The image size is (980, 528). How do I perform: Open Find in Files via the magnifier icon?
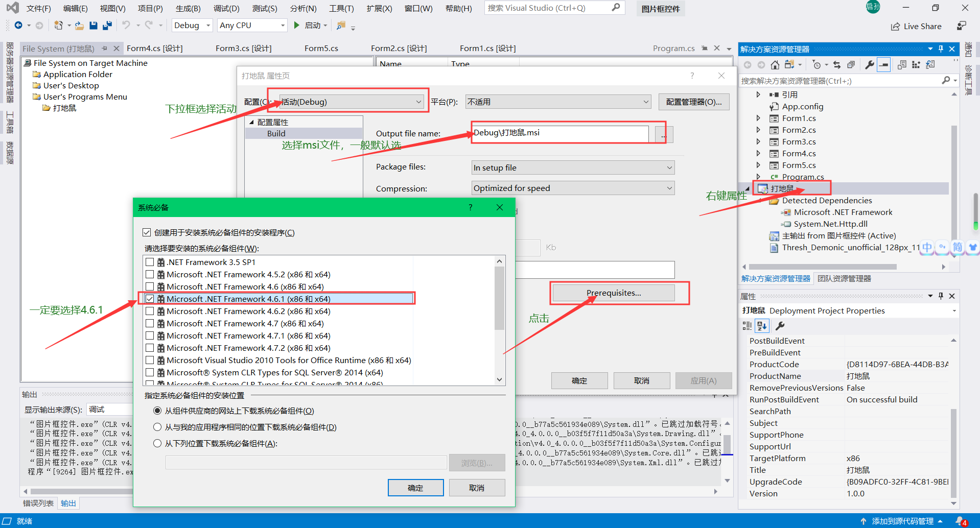point(340,25)
